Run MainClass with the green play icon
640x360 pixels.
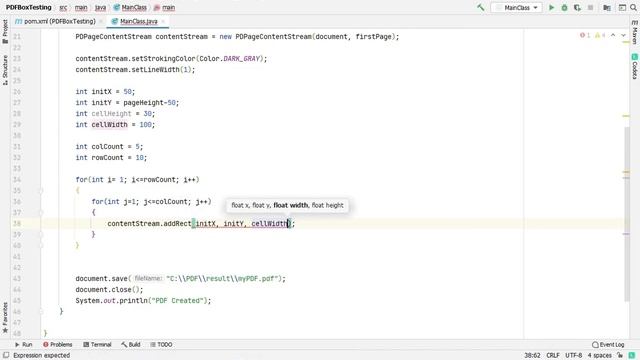tap(551, 7)
